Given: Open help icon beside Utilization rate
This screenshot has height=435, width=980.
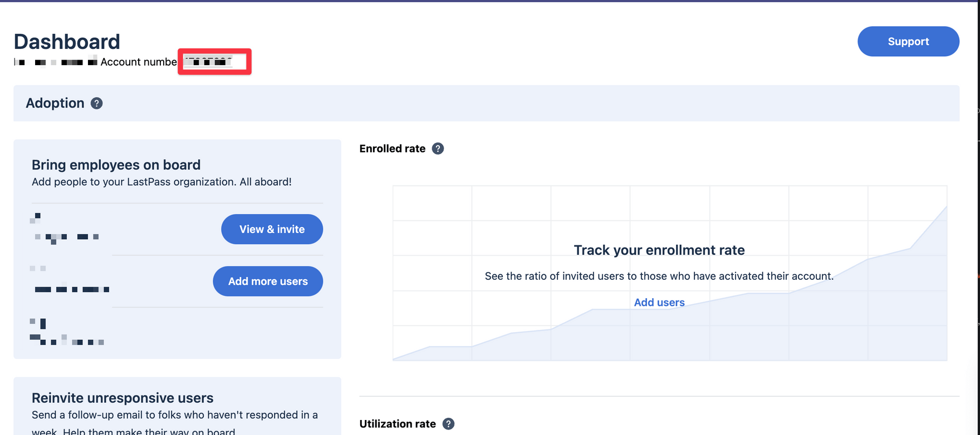Looking at the screenshot, I should (x=448, y=424).
